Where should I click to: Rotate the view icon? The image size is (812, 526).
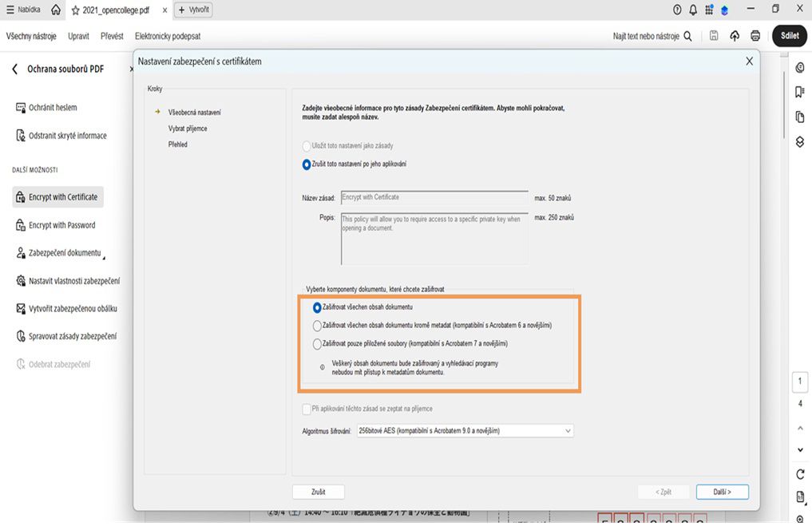click(800, 474)
